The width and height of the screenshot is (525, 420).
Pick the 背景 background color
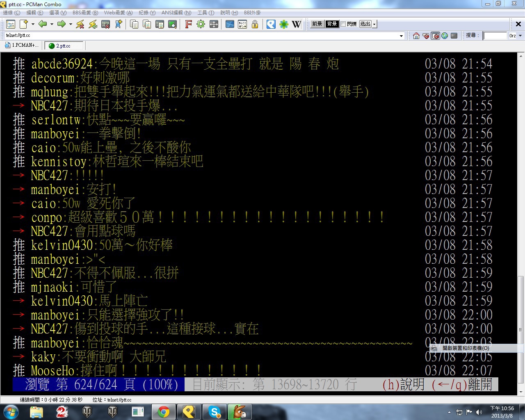click(332, 24)
